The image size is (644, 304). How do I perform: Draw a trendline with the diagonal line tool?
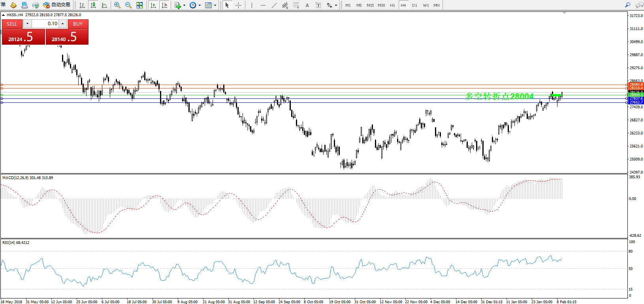tap(274, 5)
